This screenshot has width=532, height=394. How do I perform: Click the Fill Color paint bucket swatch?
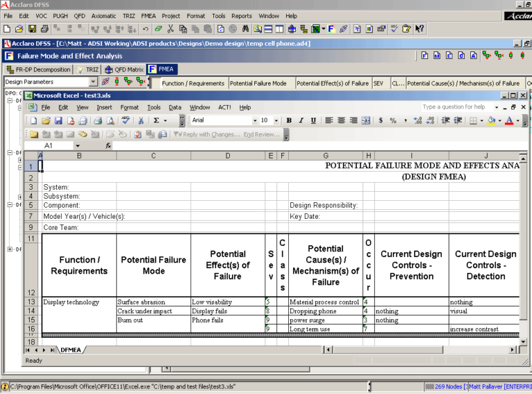pos(491,120)
